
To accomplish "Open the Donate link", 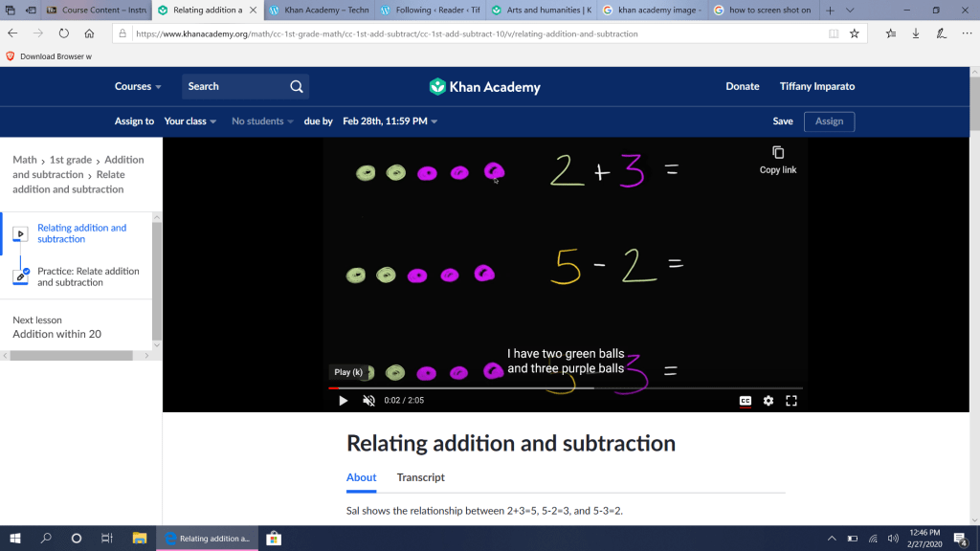I will 742,86.
